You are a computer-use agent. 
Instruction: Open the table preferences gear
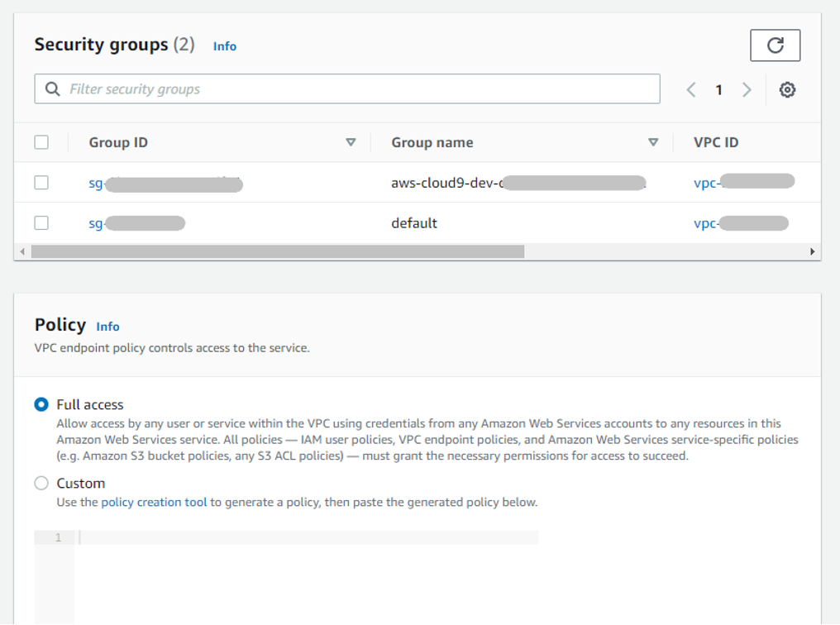point(787,89)
